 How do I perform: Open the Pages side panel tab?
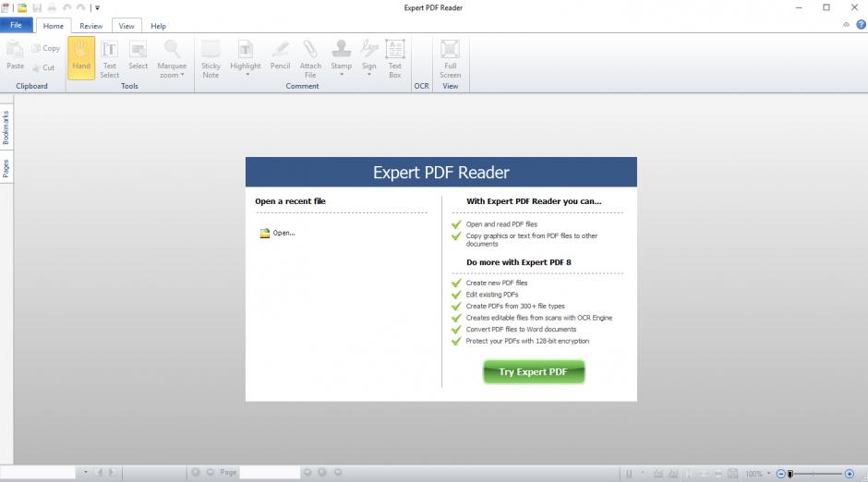point(6,168)
